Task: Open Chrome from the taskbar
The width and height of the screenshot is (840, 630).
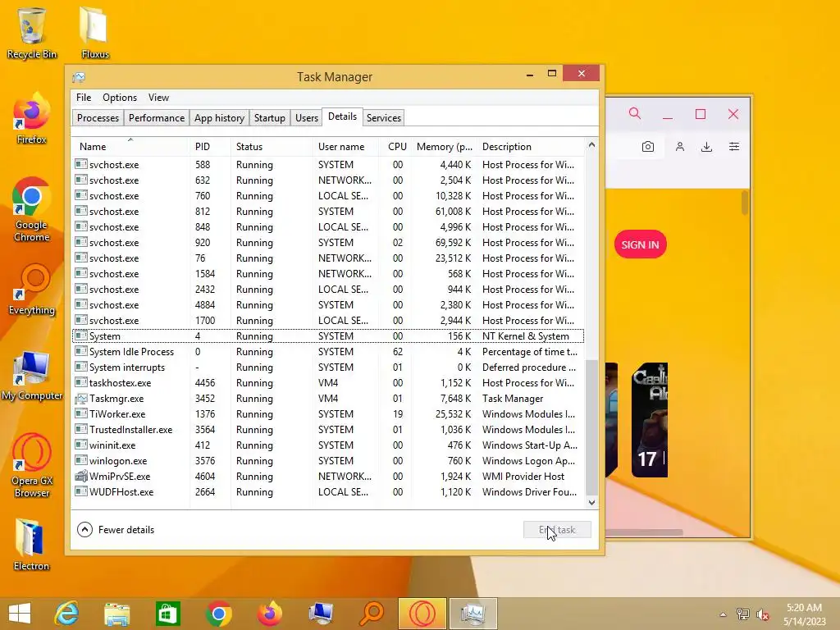Action: coord(218,614)
